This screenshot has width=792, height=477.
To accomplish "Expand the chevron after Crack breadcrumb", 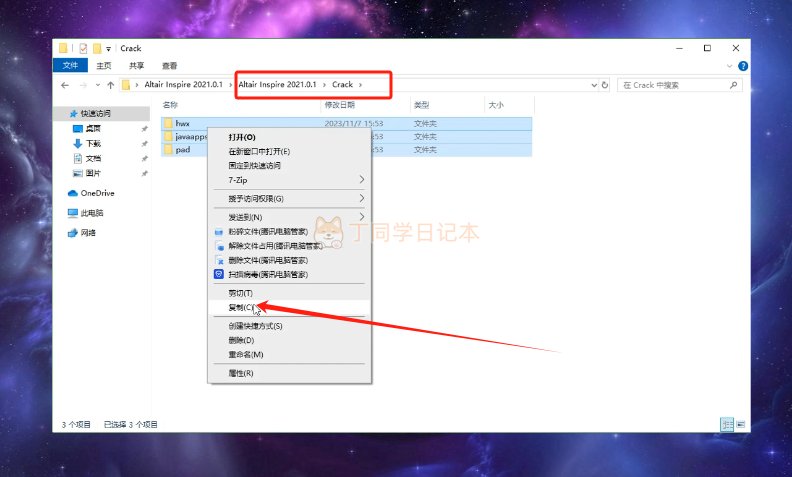I will [x=360, y=84].
